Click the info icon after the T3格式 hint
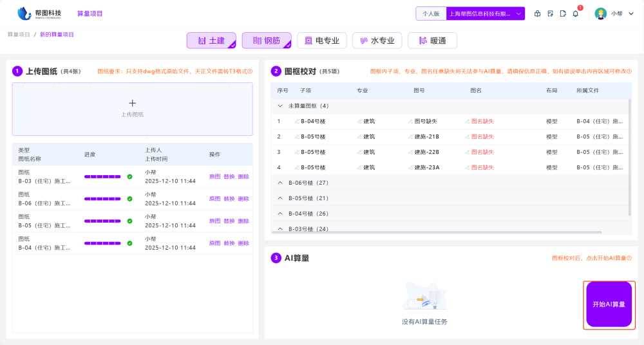 [250, 71]
